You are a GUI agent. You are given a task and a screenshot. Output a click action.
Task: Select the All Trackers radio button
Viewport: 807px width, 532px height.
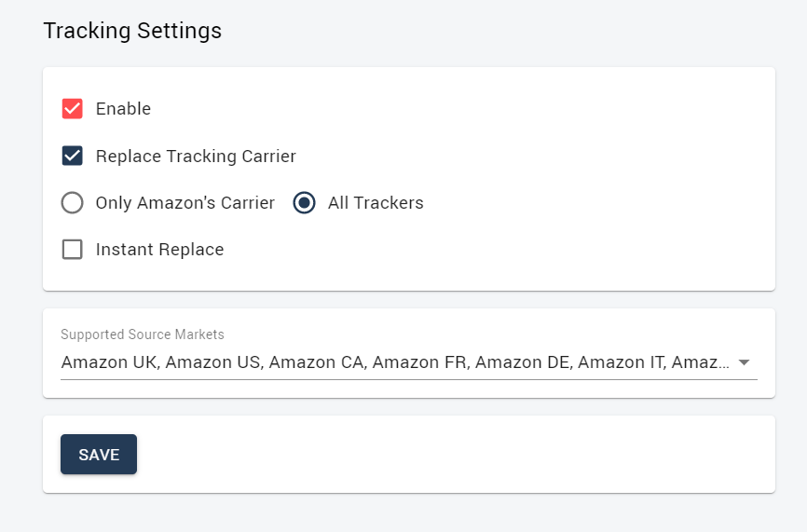304,203
